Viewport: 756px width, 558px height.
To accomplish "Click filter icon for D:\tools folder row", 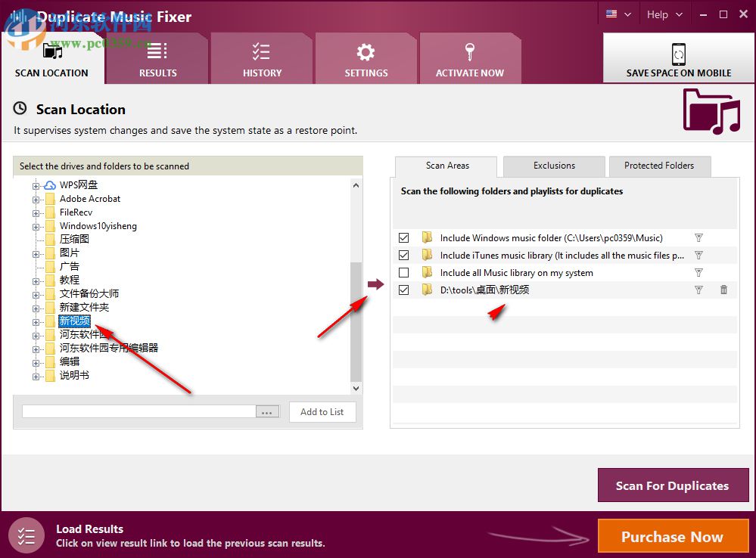I will (698, 290).
